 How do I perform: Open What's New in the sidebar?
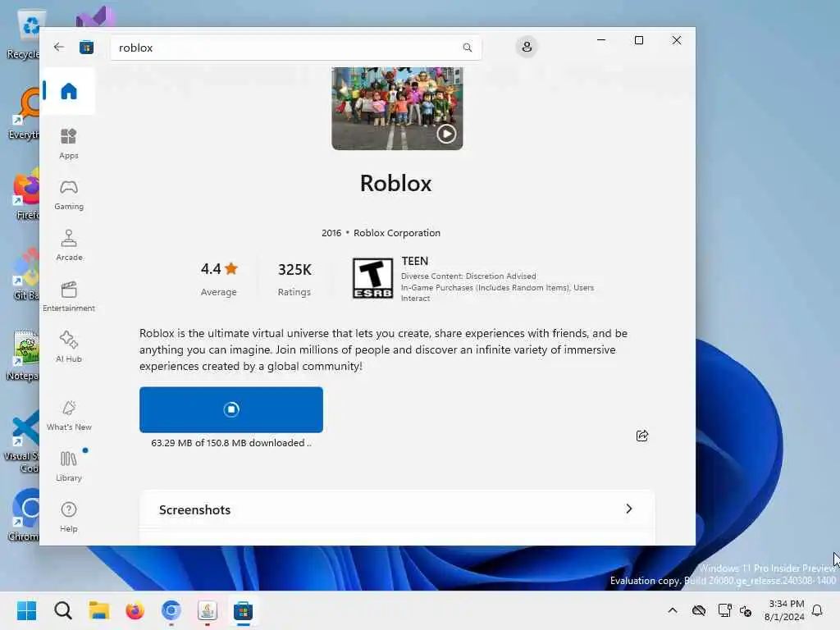(x=69, y=415)
